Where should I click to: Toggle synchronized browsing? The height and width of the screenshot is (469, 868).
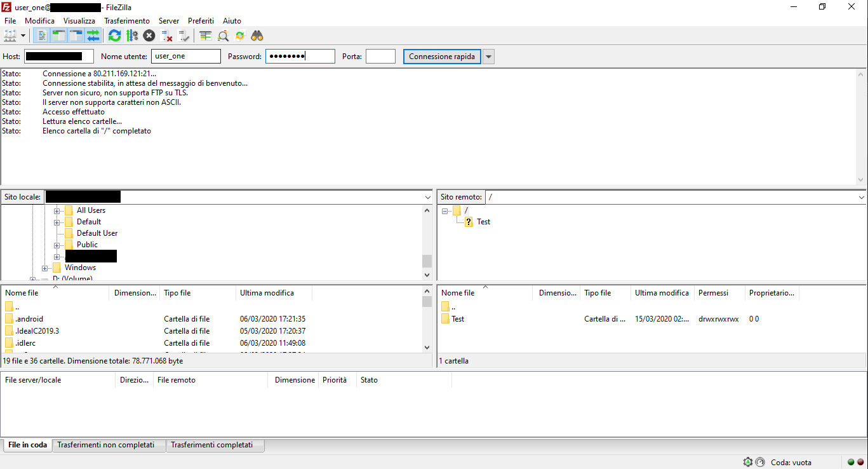[239, 36]
